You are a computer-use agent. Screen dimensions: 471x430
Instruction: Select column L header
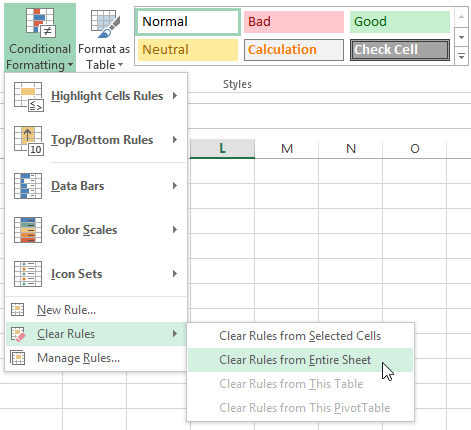(222, 148)
